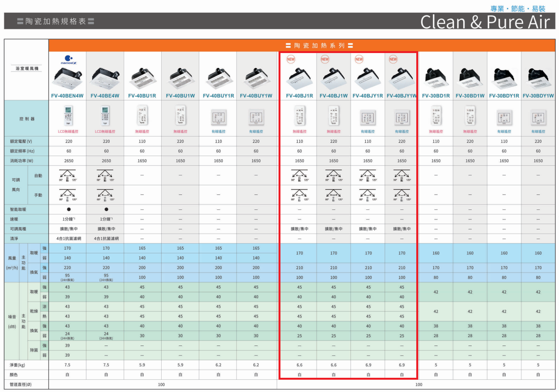Select the FV-30BDY1W model name

[x=538, y=96]
